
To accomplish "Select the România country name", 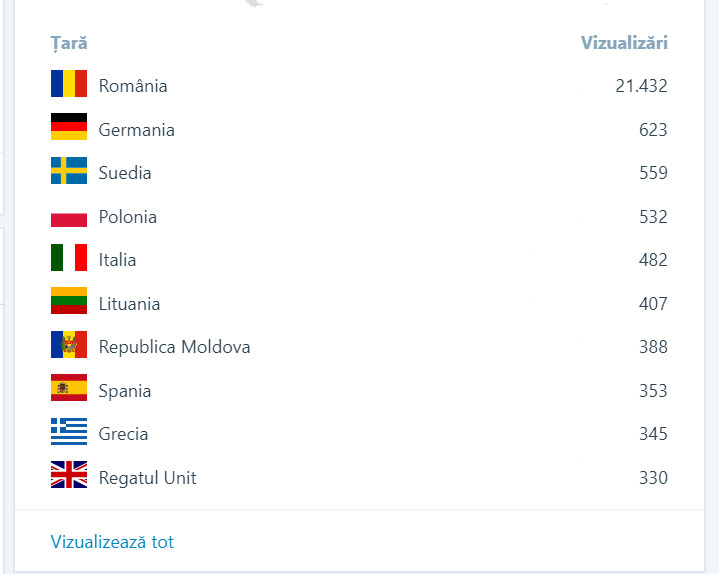I will click(133, 86).
